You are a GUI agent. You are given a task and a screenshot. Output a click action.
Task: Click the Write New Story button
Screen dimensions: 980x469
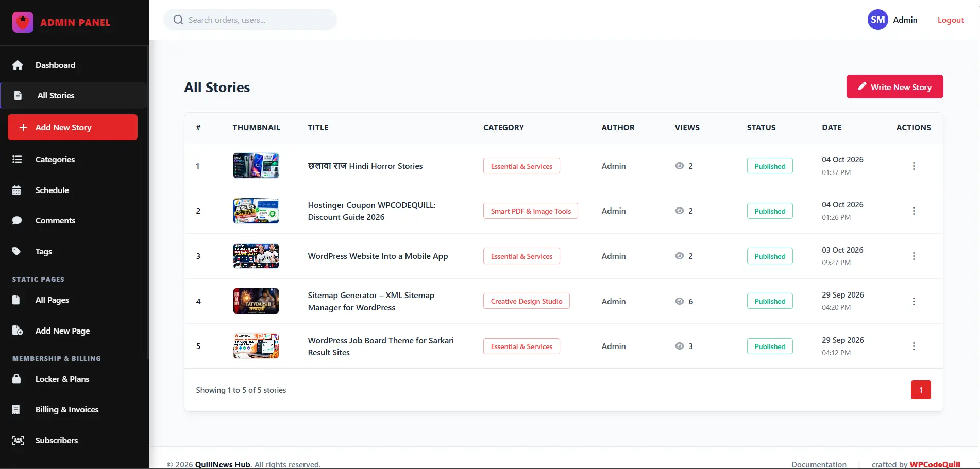tap(894, 86)
